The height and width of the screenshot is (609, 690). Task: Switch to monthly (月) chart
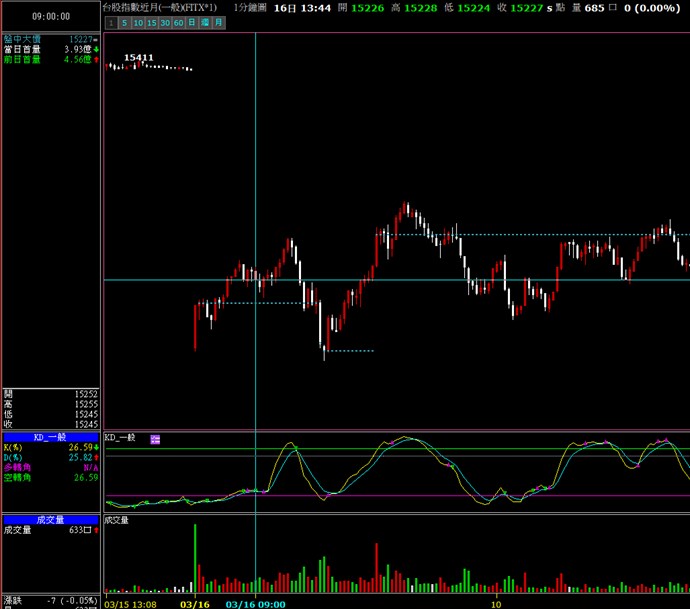coord(217,21)
